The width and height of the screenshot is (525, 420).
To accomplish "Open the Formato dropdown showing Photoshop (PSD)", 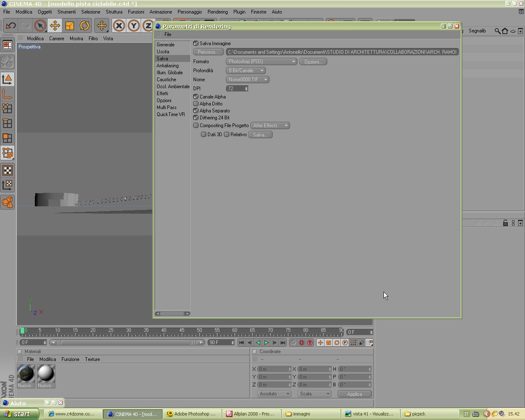I will tap(261, 62).
